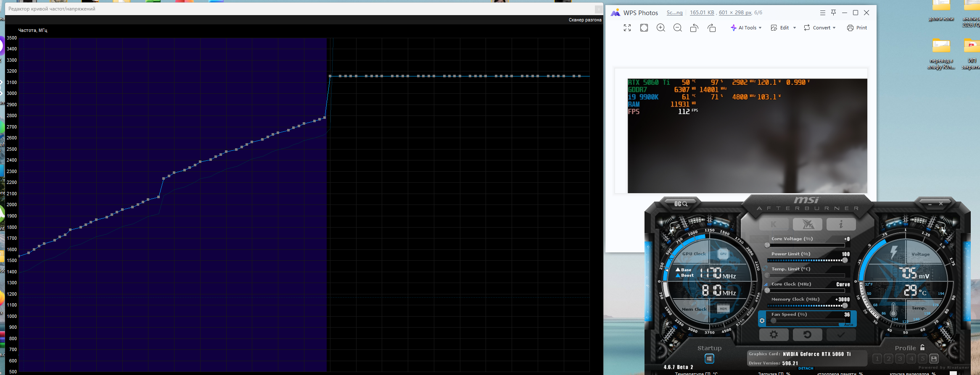980x375 pixels.
Task: Save the profile with the floppy disk icon
Action: pyautogui.click(x=934, y=359)
